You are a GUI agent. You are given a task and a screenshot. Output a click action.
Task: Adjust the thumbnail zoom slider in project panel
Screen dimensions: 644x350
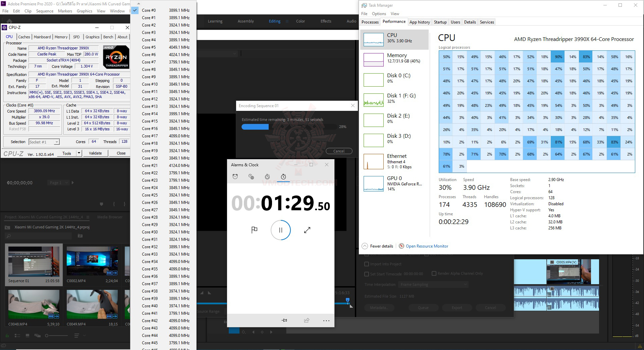[x=56, y=336]
